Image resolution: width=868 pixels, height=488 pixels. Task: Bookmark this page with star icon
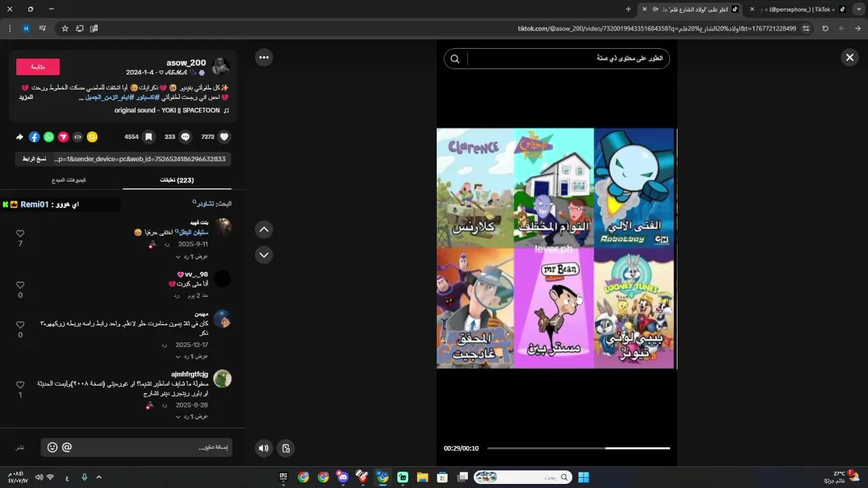[x=65, y=28]
